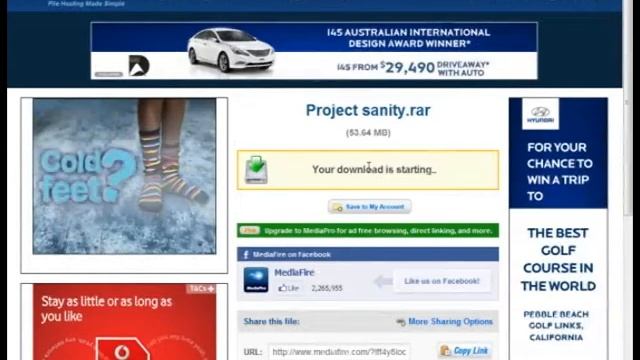Open More Sharing Options link

coord(450,322)
